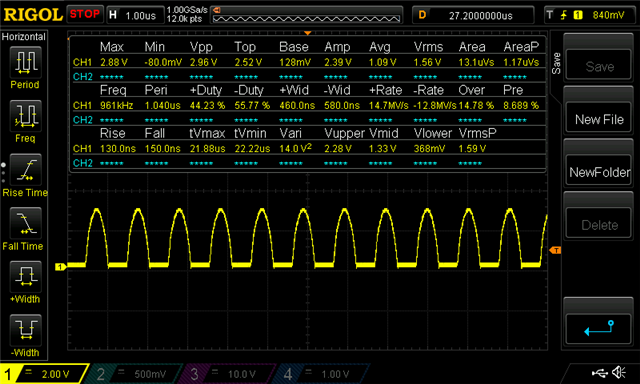Open the Save menu tab
The image size is (640, 384).
pyautogui.click(x=556, y=64)
